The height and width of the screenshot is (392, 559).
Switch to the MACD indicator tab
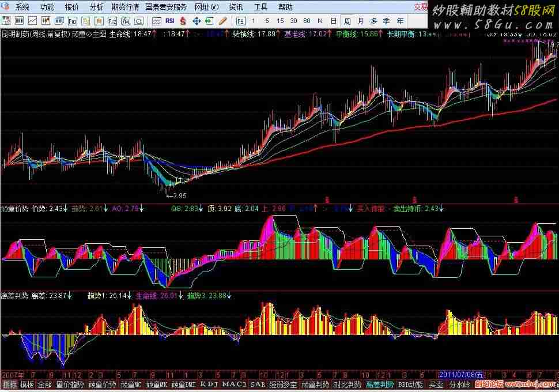pyautogui.click(x=235, y=384)
